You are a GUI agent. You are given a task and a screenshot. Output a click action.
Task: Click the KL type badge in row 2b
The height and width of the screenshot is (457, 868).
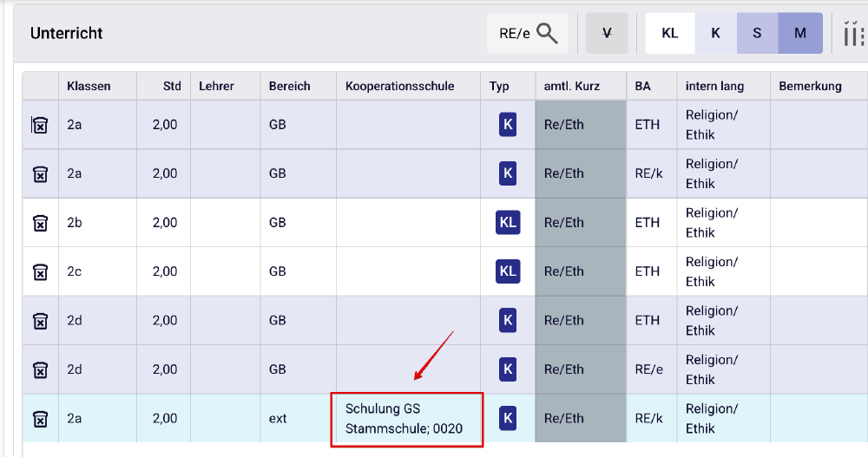coord(508,223)
